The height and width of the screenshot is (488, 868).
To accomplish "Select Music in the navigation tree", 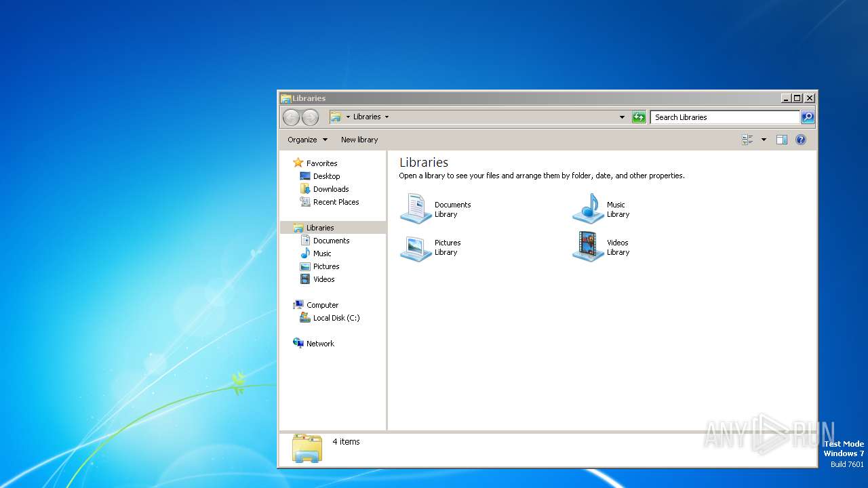I will (322, 253).
